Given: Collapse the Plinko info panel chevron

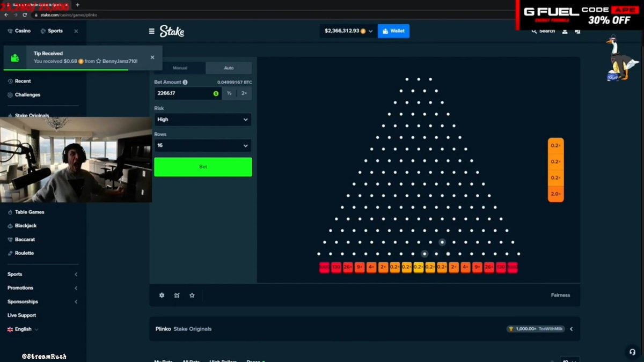Looking at the screenshot, I should coord(571,329).
